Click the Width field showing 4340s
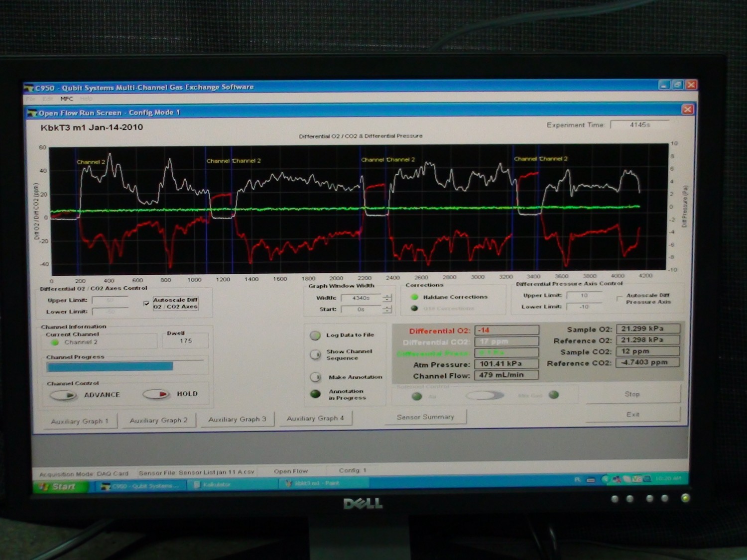The image size is (747, 560). (361, 298)
